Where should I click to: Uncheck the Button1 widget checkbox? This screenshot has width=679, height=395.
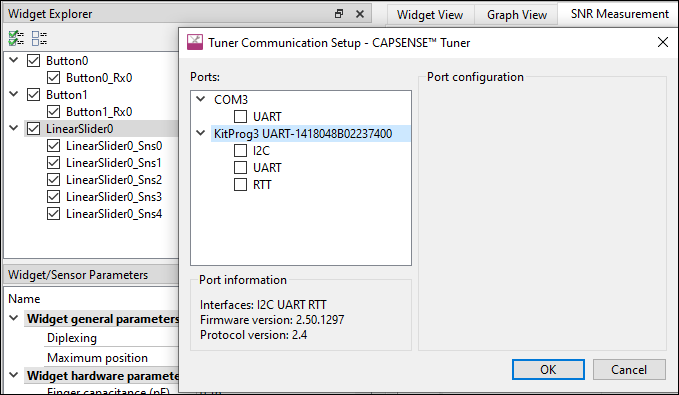pyautogui.click(x=33, y=94)
